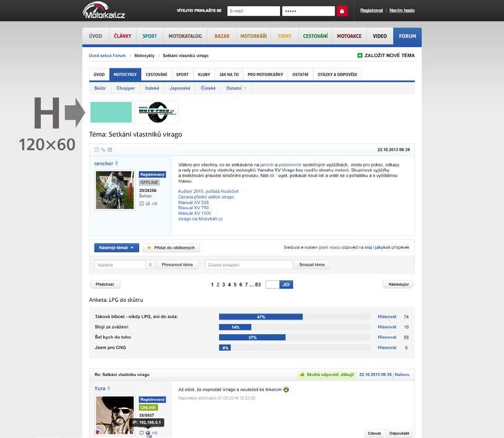
Task: Vote Hlasovat for 'Stojí za zvážení'
Action: point(387,327)
